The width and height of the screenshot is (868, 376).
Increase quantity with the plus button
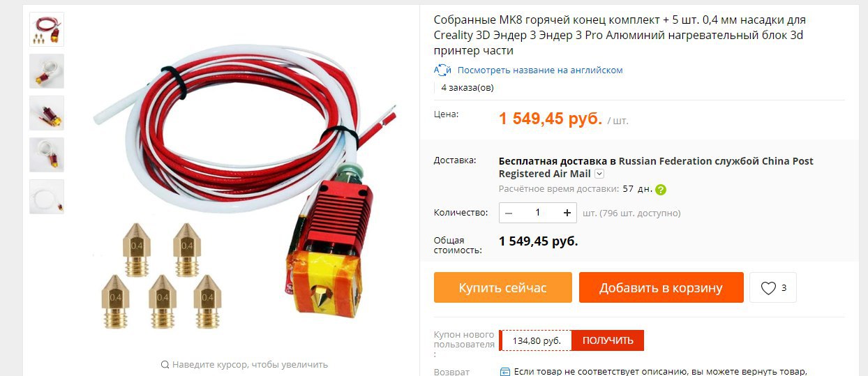pos(567,213)
